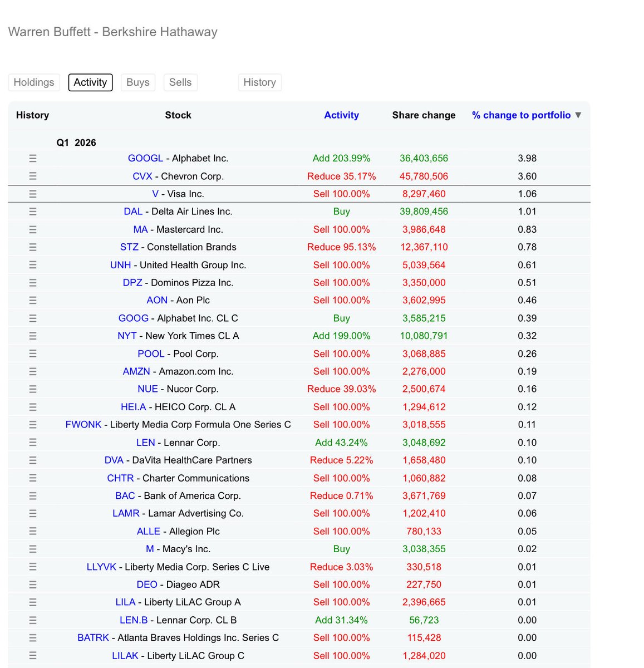Sort by % change to portfolio header

(x=522, y=115)
